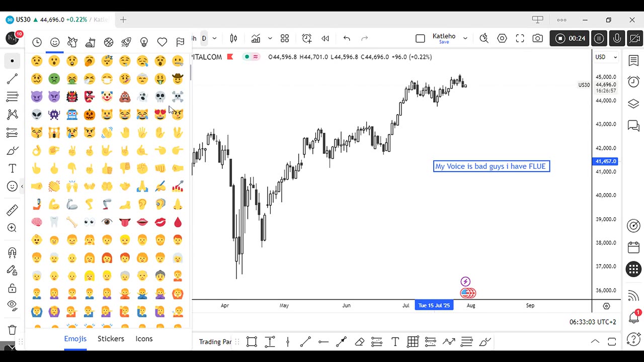
Task: Open the travel (rocket) emoji category
Action: click(126, 42)
